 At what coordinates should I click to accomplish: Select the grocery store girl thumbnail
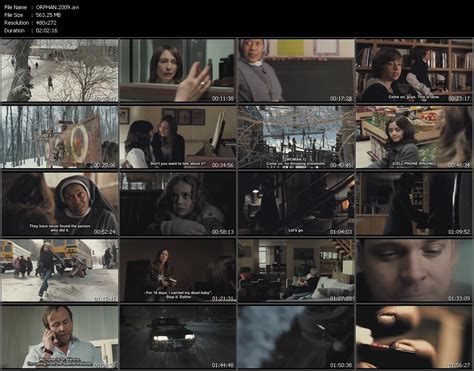click(x=414, y=137)
